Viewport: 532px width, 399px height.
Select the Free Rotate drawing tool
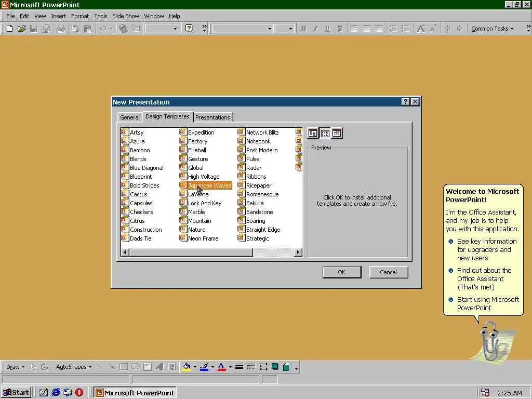point(45,367)
